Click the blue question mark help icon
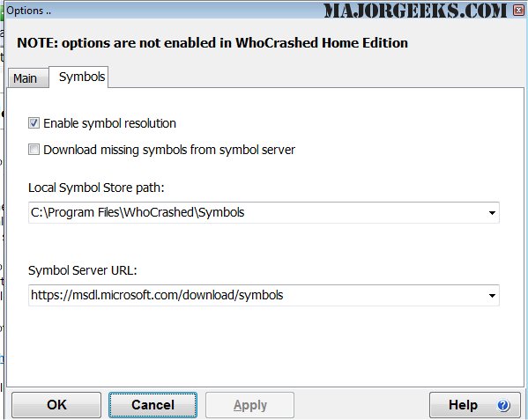The height and width of the screenshot is (420, 528). tap(503, 405)
